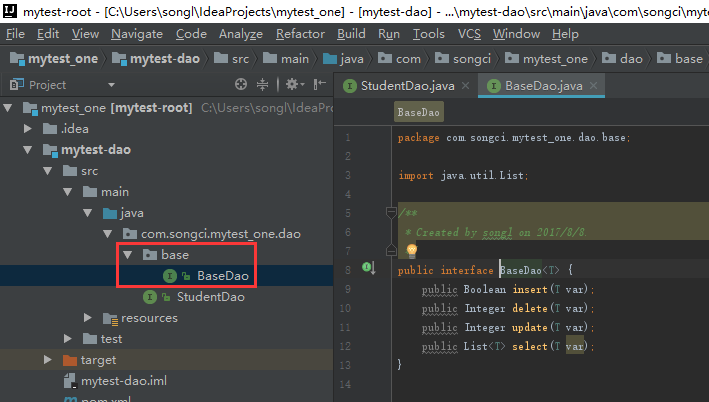Viewport: 709px width, 402px height.
Task: Open the Window menu
Action: coord(516,34)
